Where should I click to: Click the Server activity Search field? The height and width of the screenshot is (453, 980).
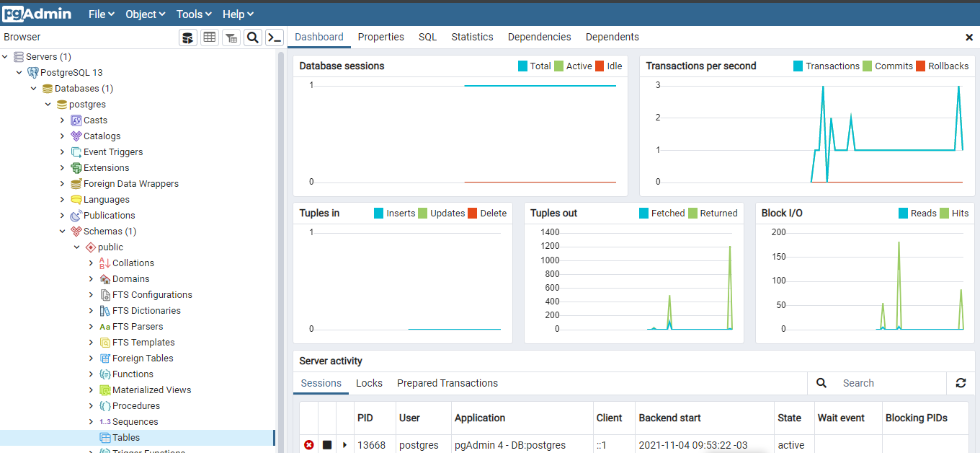(890, 383)
